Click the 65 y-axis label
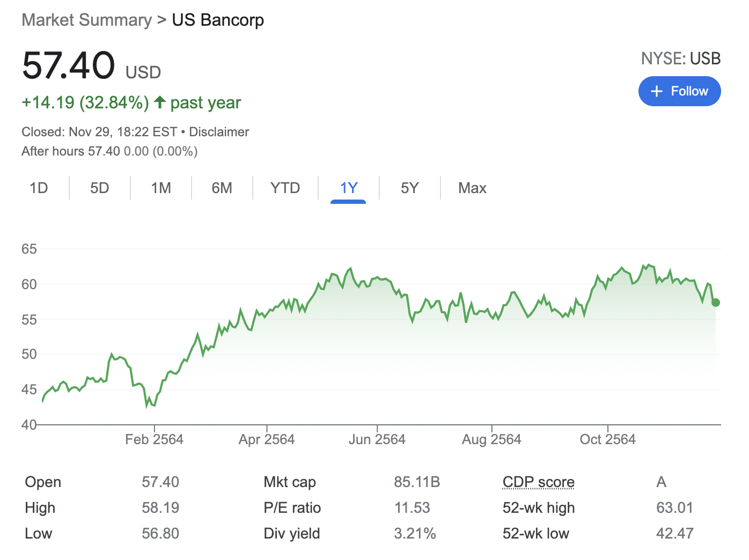The height and width of the screenshot is (560, 749). [29, 249]
